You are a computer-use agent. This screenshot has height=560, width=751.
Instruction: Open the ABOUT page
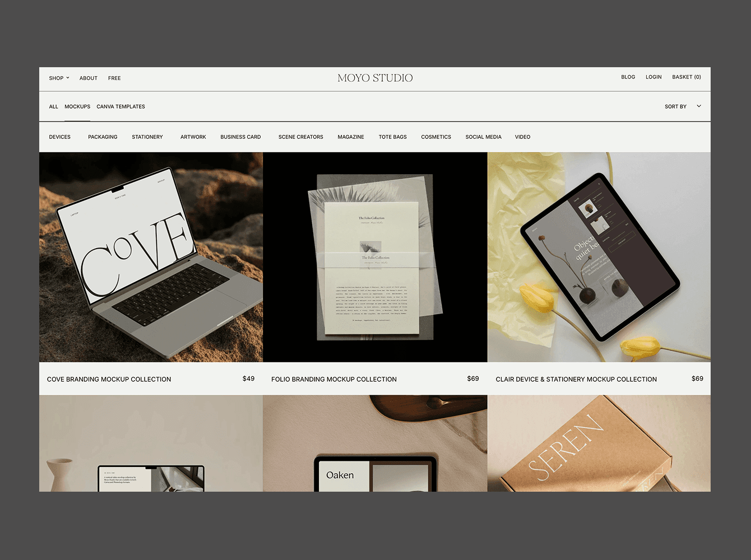coord(88,78)
